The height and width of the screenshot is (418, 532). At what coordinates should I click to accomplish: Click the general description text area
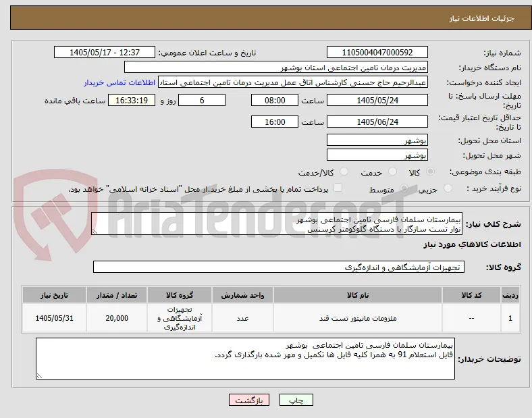tap(277, 224)
